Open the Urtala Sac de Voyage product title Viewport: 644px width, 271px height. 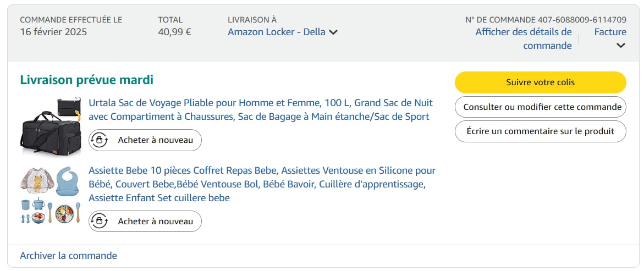(x=261, y=109)
